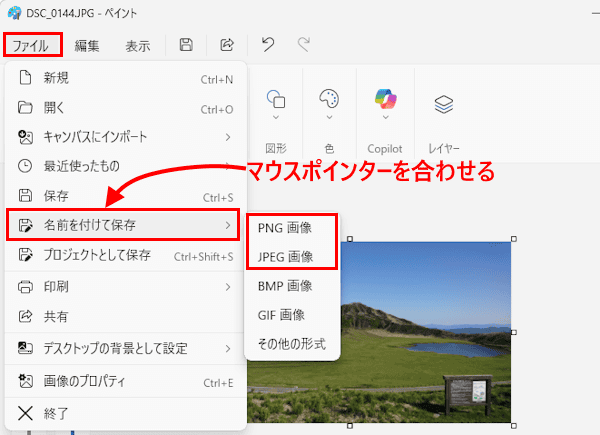This screenshot has height=435, width=600.
Task: Open the 編集 menu
Action: click(87, 46)
